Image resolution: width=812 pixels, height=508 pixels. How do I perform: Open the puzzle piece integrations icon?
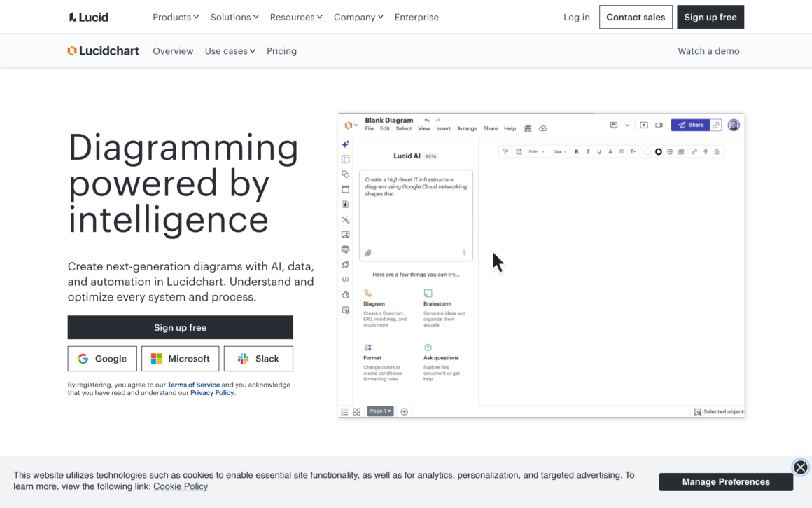345,295
